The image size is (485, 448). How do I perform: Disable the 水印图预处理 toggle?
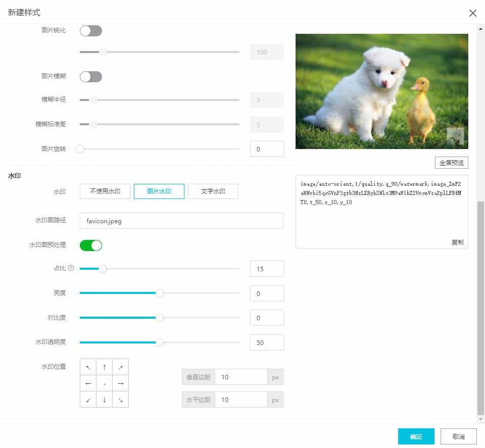(91, 245)
